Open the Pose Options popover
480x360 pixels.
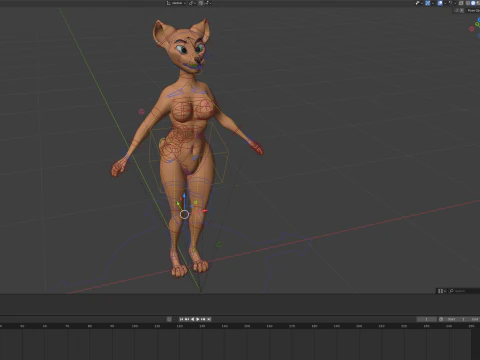(x=473, y=10)
